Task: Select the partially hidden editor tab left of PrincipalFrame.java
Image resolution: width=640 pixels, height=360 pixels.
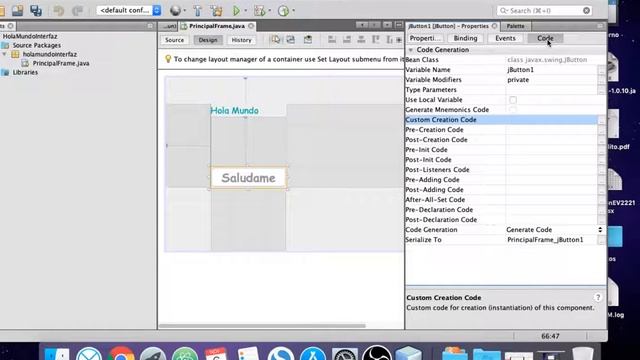Action: pyautogui.click(x=168, y=26)
